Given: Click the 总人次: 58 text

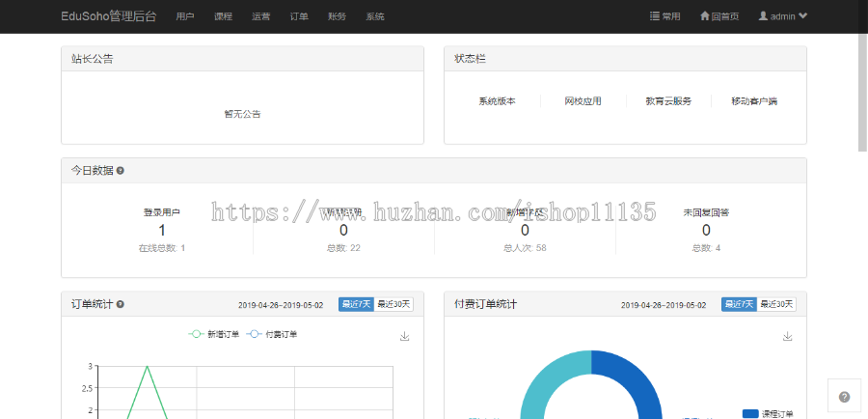Looking at the screenshot, I should pyautogui.click(x=525, y=248).
